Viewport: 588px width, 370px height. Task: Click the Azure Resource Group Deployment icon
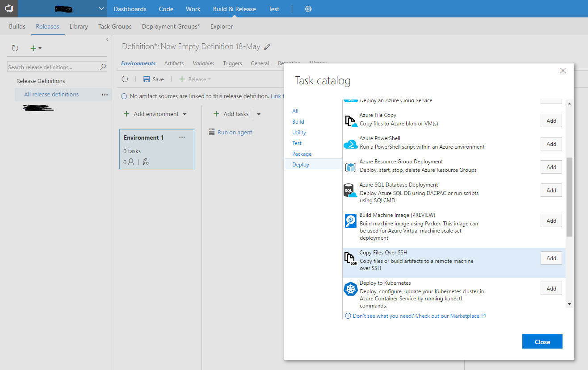[x=351, y=167]
